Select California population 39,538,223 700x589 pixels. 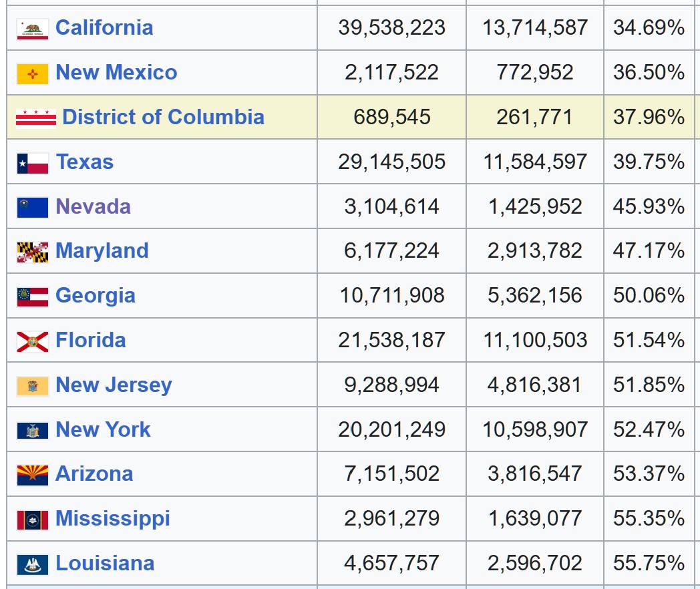click(x=391, y=27)
